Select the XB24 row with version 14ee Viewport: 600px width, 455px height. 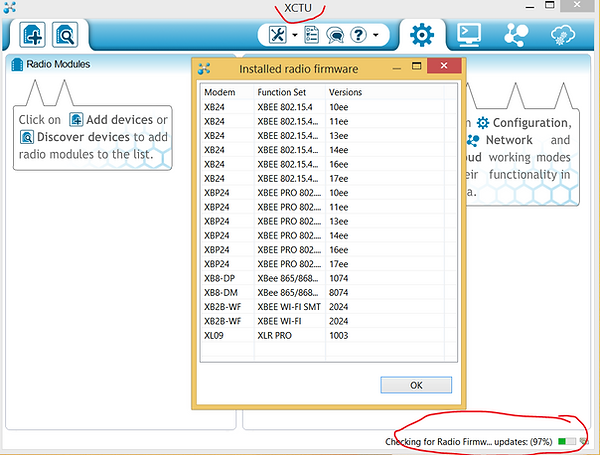point(328,150)
